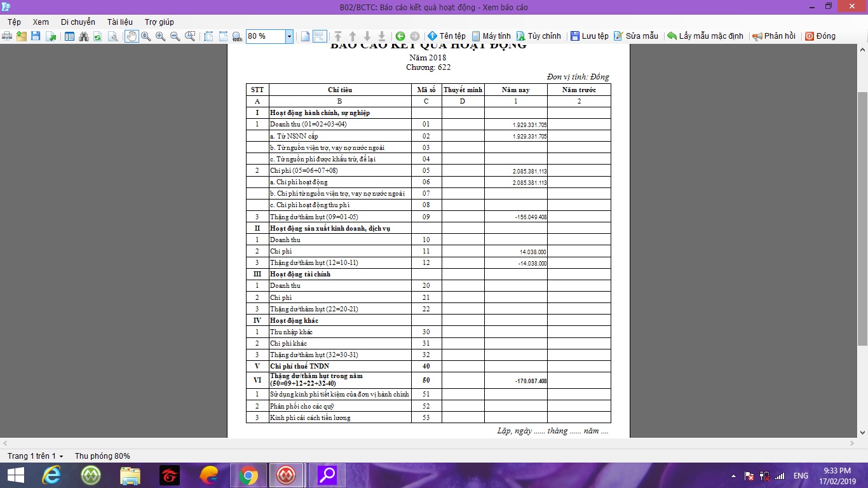868x488 pixels.
Task: Open Internet Explorer from the taskbar
Action: (51, 475)
